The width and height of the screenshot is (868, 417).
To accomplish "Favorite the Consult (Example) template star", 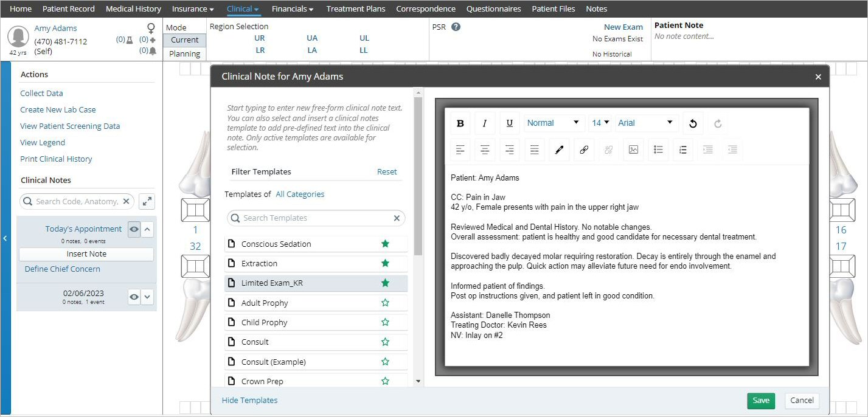I will [x=385, y=362].
